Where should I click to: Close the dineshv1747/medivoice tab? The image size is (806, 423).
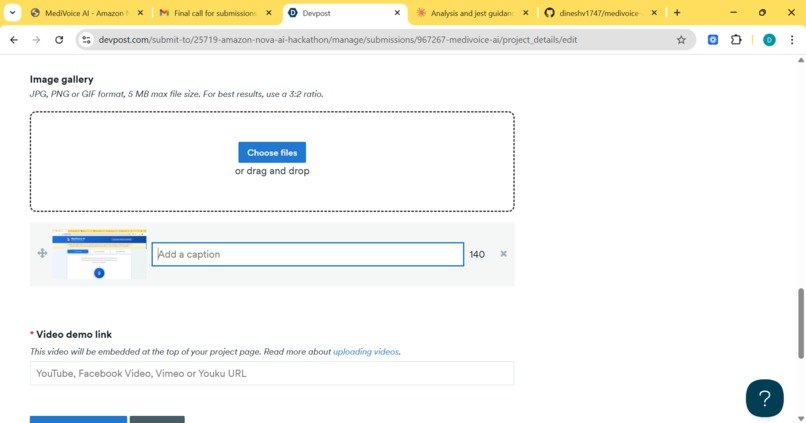pyautogui.click(x=654, y=13)
